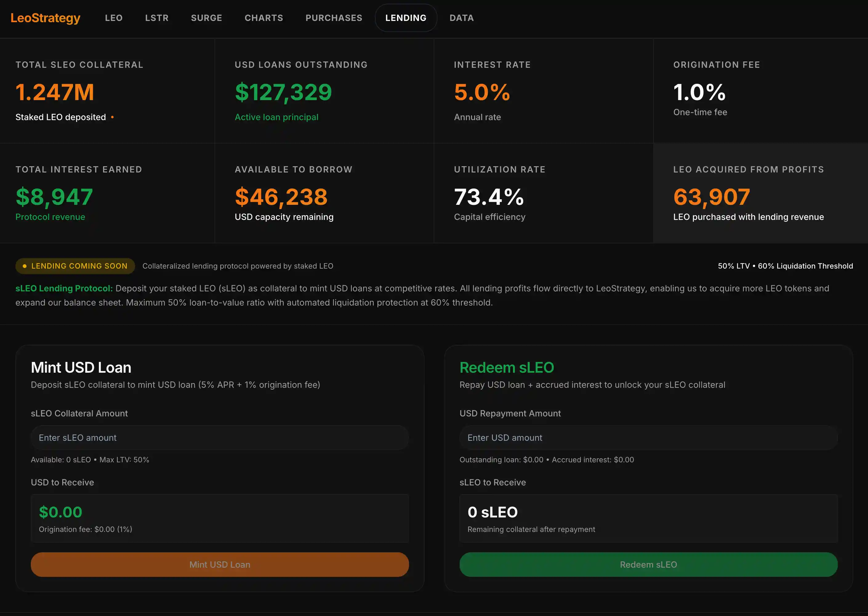Open the LEO tab
Image resolution: width=868 pixels, height=616 pixels.
tap(114, 18)
